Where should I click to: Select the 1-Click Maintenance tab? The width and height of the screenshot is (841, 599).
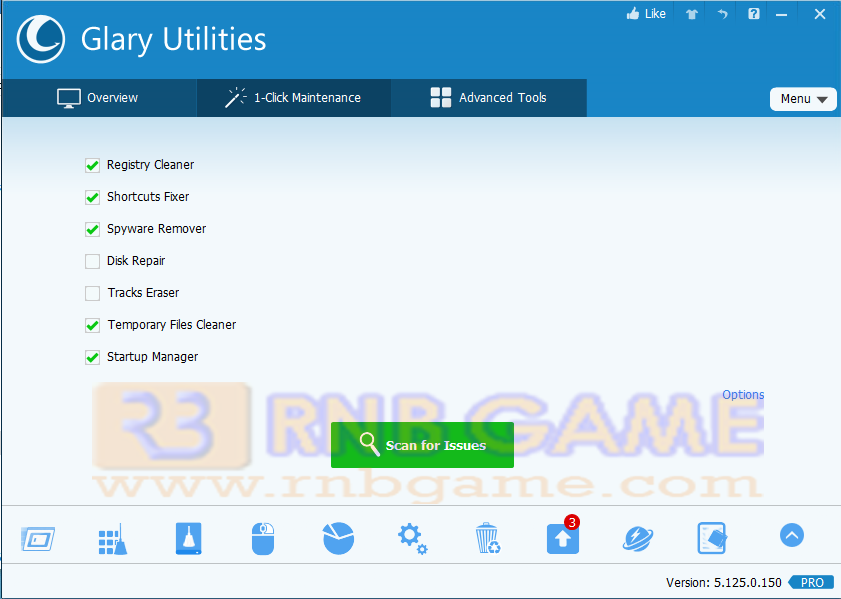294,98
